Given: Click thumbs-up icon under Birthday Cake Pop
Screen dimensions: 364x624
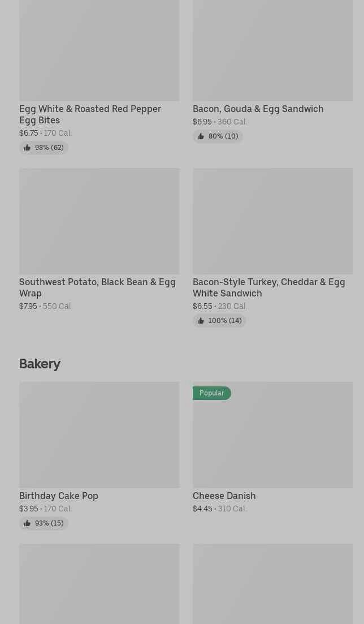Looking at the screenshot, I should (27, 523).
